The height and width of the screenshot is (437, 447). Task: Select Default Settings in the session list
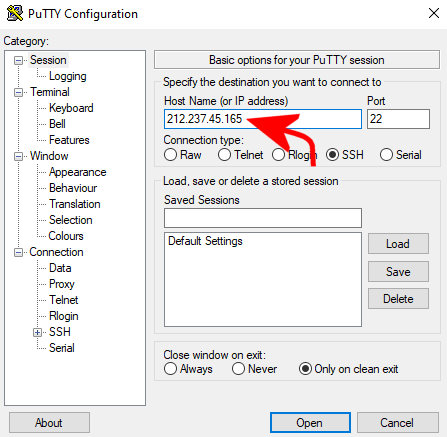coord(205,241)
